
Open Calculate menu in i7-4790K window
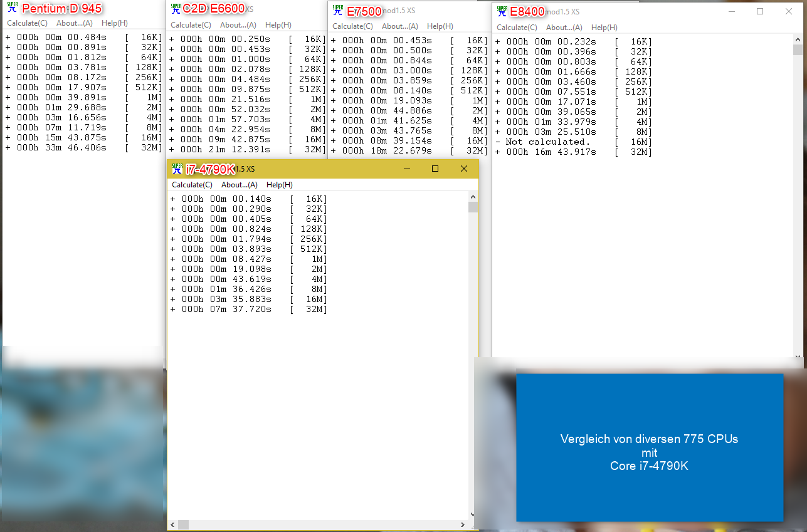tap(192, 185)
